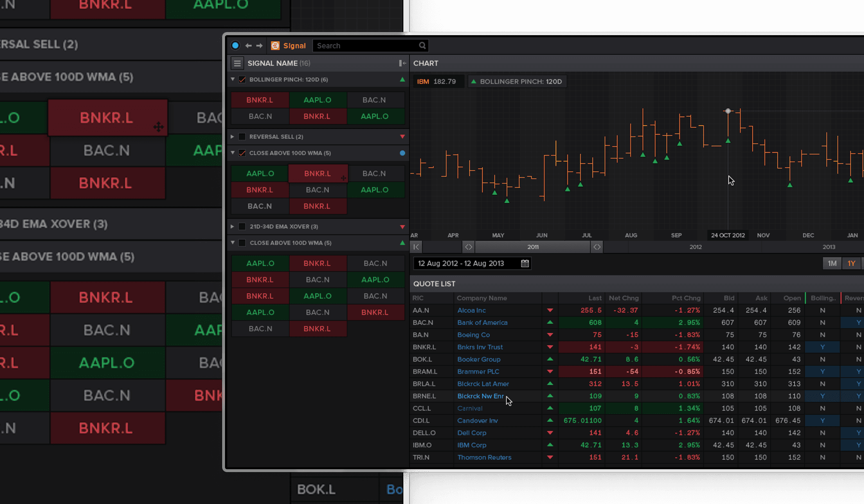This screenshot has height=504, width=864.
Task: Navigate back with the left arrow
Action: click(248, 45)
